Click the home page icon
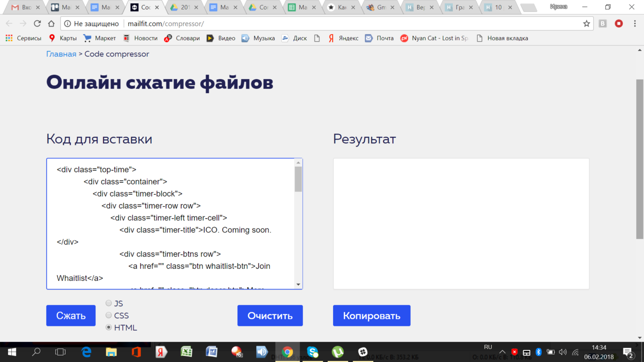The height and width of the screenshot is (362, 644). click(x=52, y=23)
